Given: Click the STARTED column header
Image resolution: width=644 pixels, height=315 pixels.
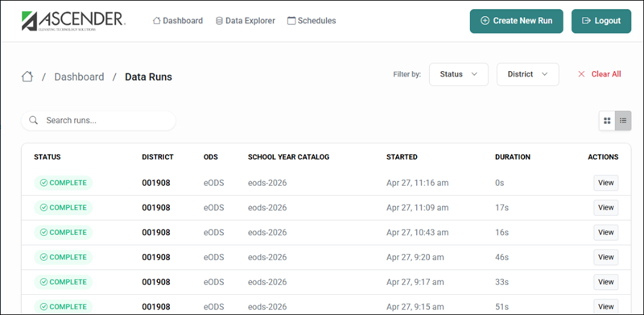Looking at the screenshot, I should [x=402, y=157].
